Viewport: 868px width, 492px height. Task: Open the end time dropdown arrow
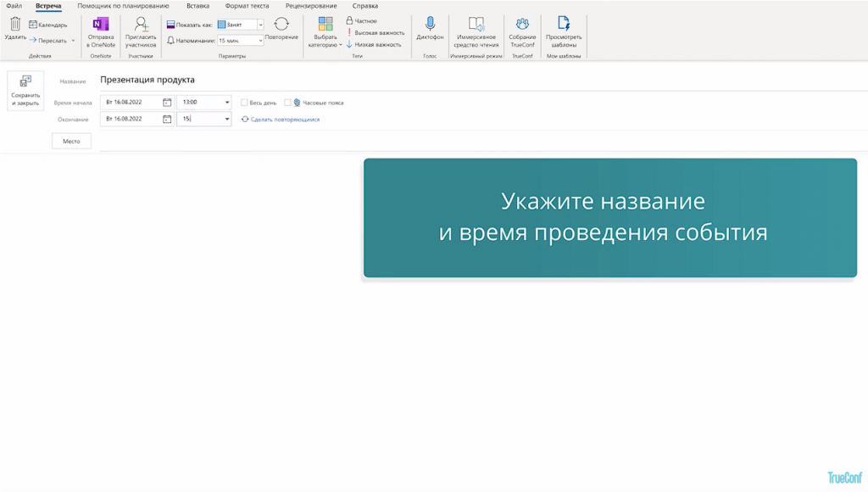pos(227,119)
